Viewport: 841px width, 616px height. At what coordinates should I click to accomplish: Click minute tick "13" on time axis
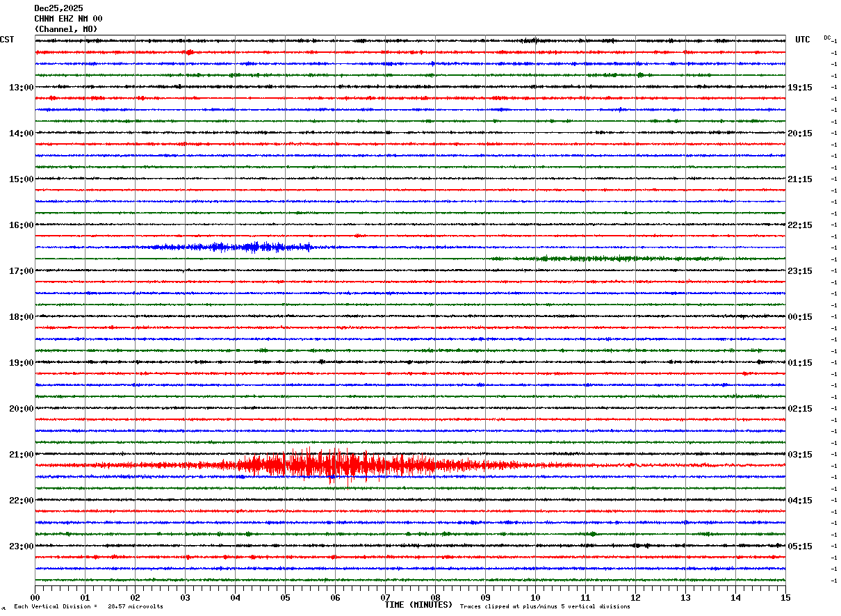click(x=685, y=597)
